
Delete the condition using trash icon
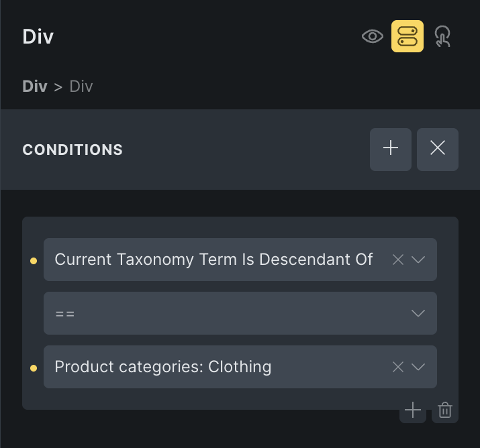coord(445,410)
